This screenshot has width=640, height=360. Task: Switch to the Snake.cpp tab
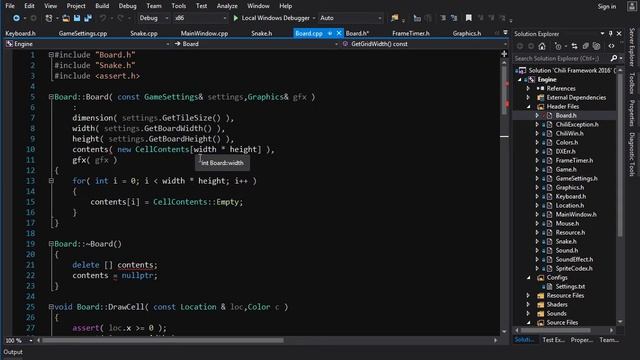pos(144,33)
